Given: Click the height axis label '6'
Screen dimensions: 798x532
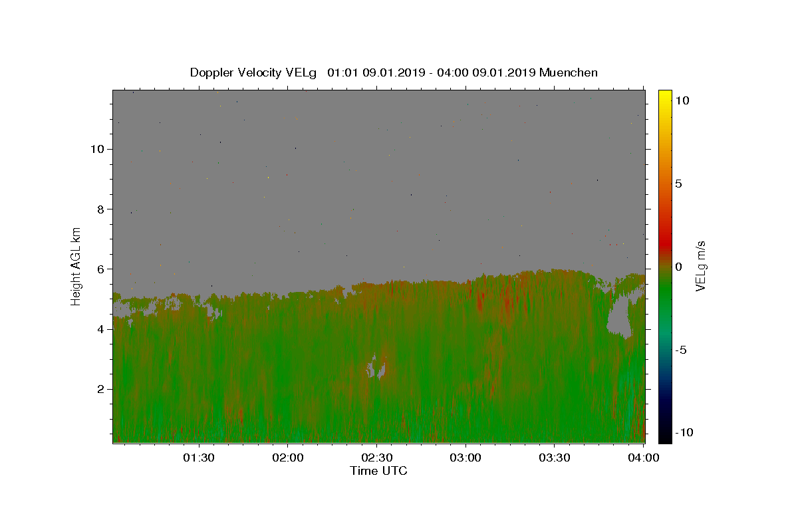Looking at the screenshot, I should 100,269.
